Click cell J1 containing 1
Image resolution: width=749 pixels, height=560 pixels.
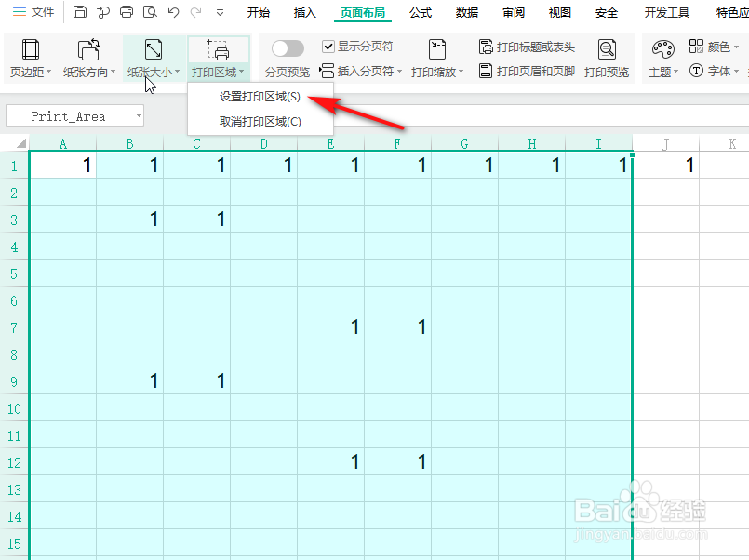point(666,166)
